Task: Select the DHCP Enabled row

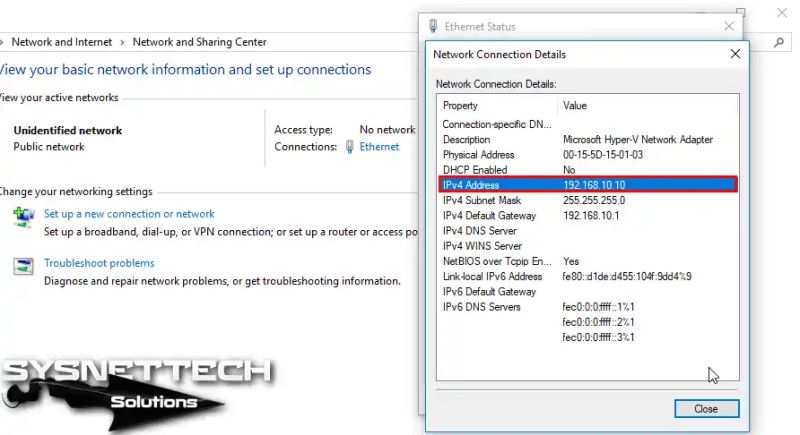Action: coord(588,170)
